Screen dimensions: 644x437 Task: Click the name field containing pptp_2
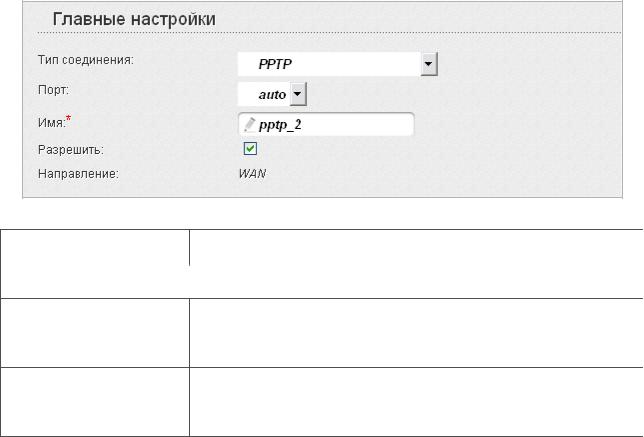(x=326, y=124)
